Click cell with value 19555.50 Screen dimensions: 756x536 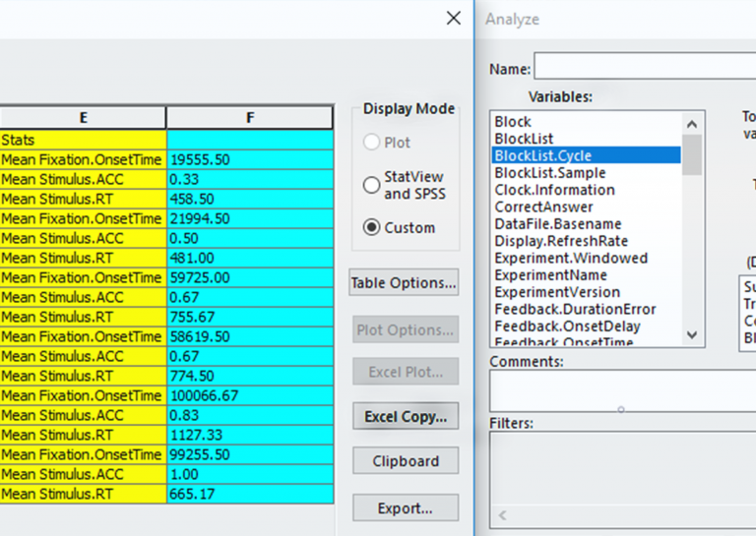[250, 160]
